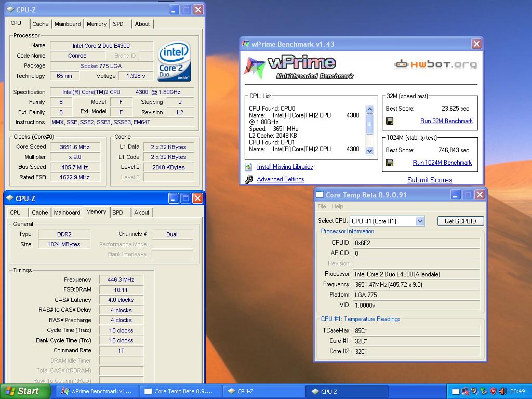Open the Cache tab in the top CPU-Z window

tap(41, 24)
